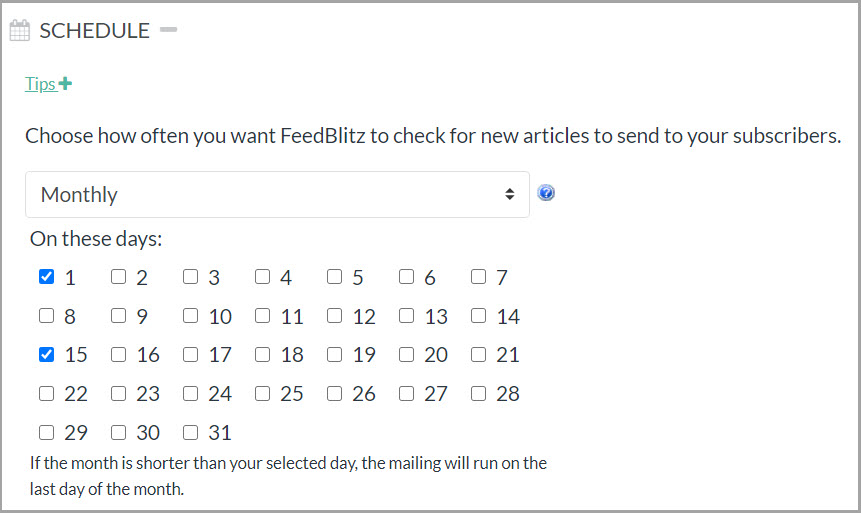Collapse the SCHEDULE section with minus icon
Viewport: 861px width, 513px height.
click(x=168, y=30)
